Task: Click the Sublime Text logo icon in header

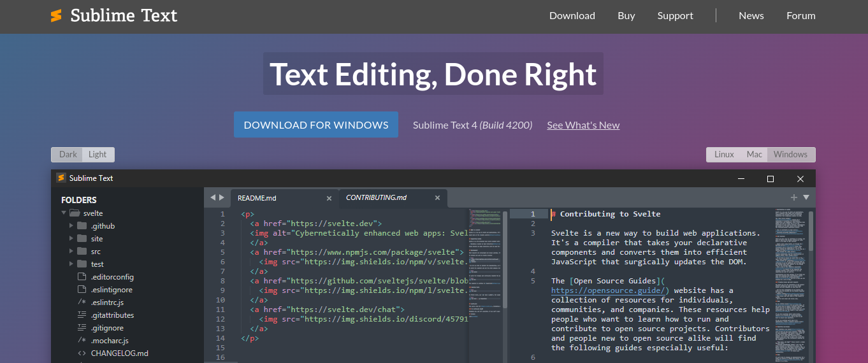Action: (57, 16)
